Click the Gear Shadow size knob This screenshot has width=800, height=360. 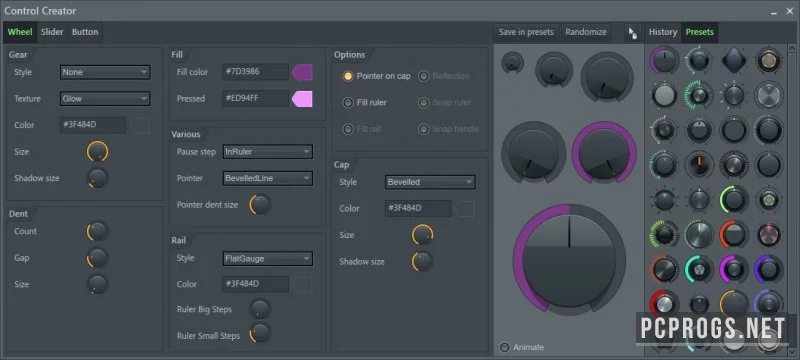click(97, 178)
